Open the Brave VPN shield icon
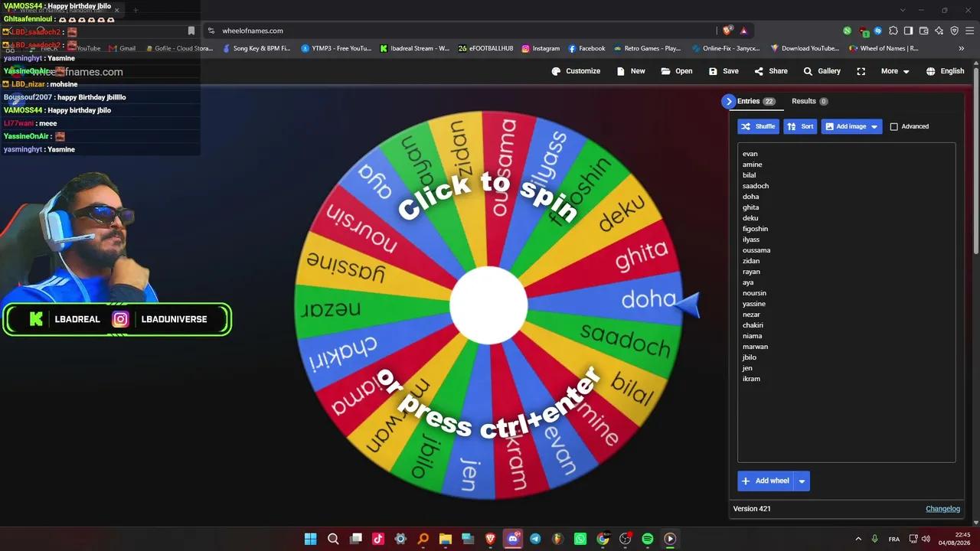The image size is (980, 551). 954,31
